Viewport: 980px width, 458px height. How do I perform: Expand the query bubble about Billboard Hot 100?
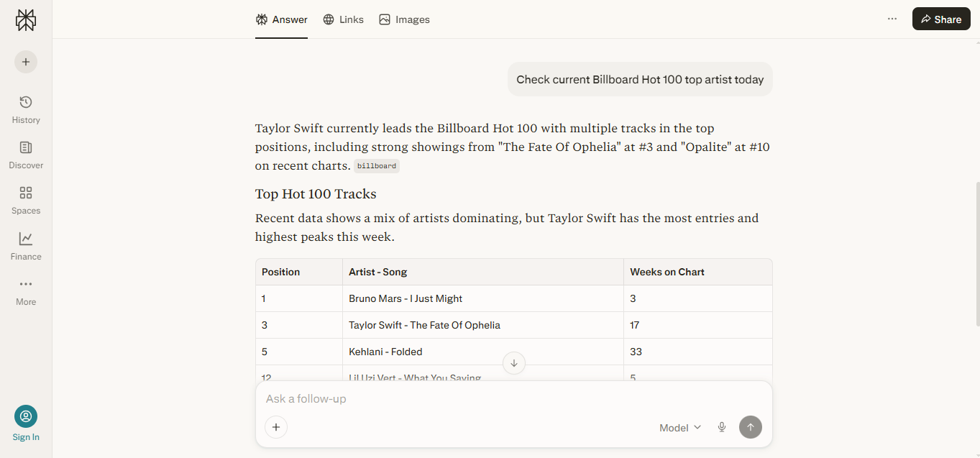[639, 79]
